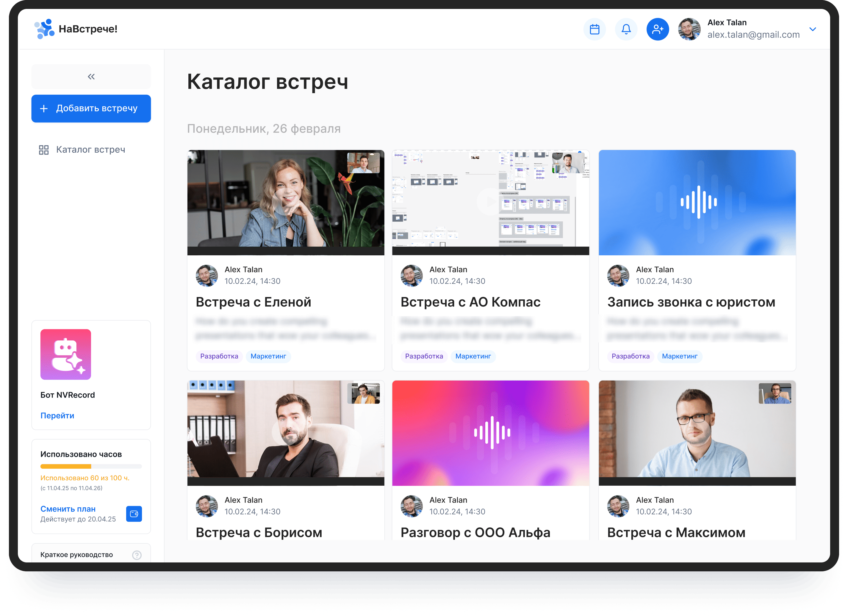848x616 pixels.
Task: Click author avatar on АО Компас card
Action: [x=411, y=276]
